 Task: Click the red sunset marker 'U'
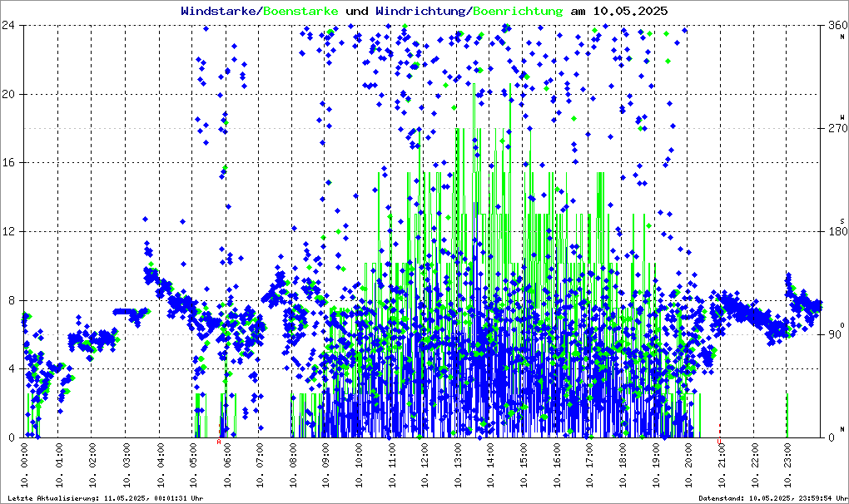tap(719, 442)
